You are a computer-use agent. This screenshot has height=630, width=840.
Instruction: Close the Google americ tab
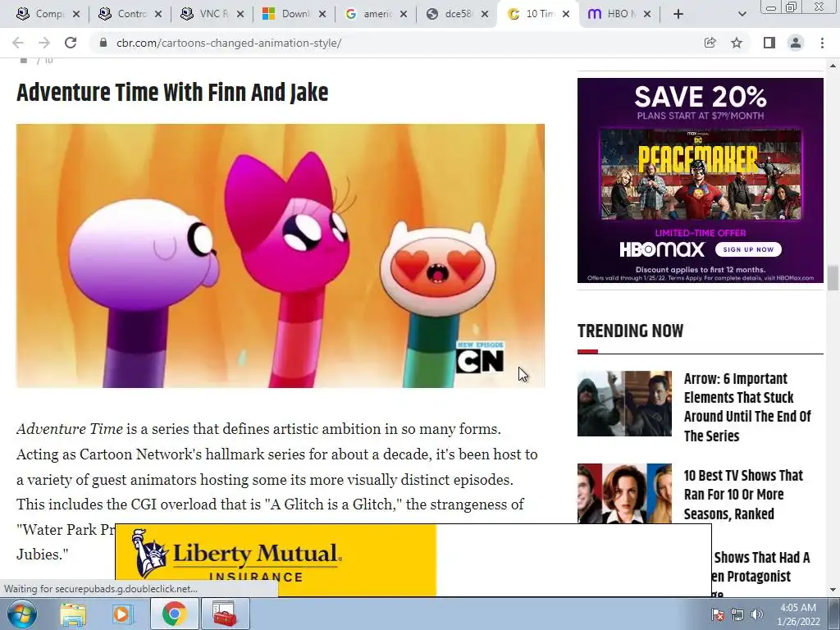tap(404, 15)
